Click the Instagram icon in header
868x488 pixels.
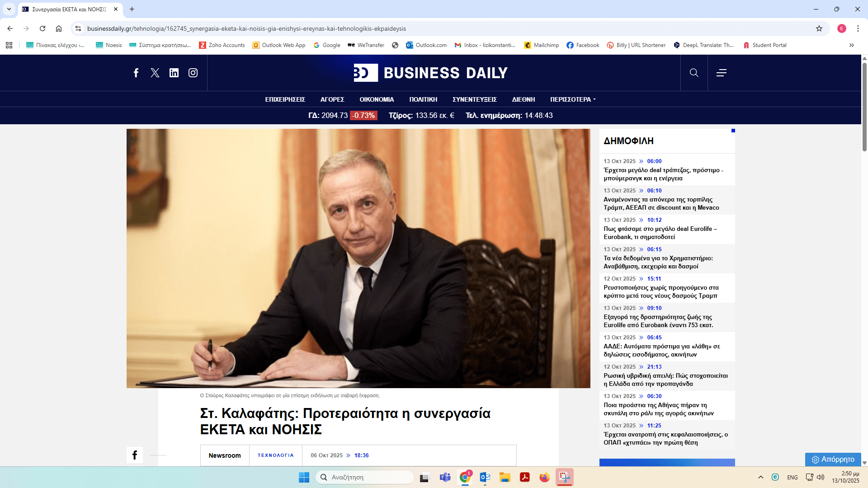pos(193,73)
